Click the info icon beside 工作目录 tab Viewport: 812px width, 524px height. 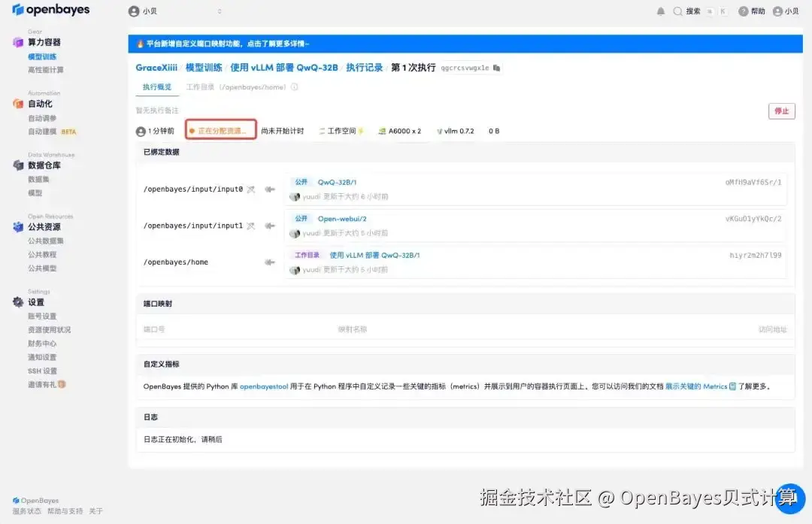click(x=294, y=87)
